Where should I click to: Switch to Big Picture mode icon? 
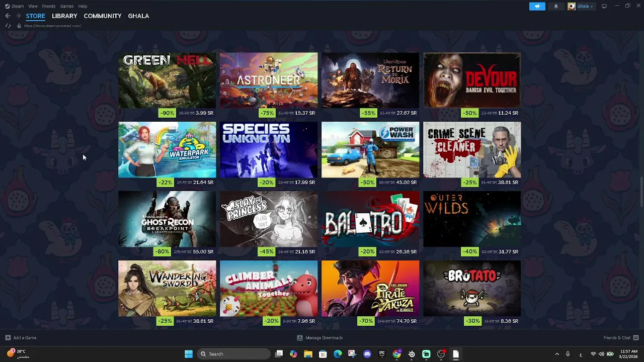[x=604, y=6]
